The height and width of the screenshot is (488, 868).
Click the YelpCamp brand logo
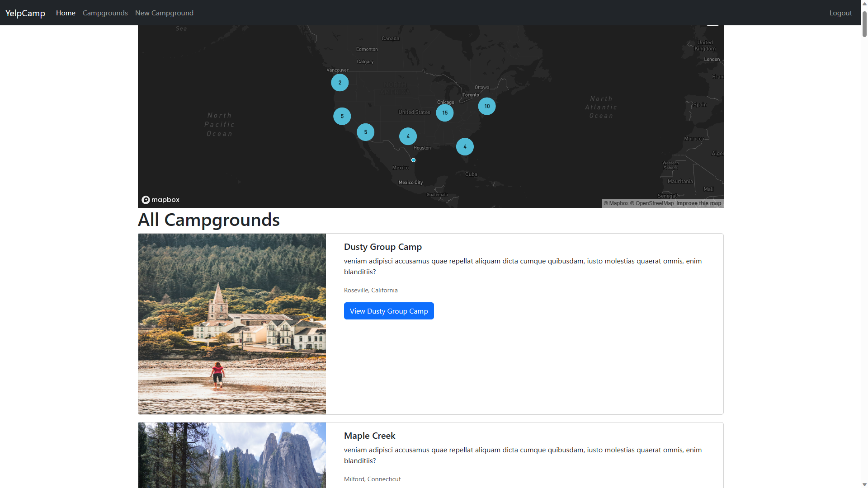24,13
